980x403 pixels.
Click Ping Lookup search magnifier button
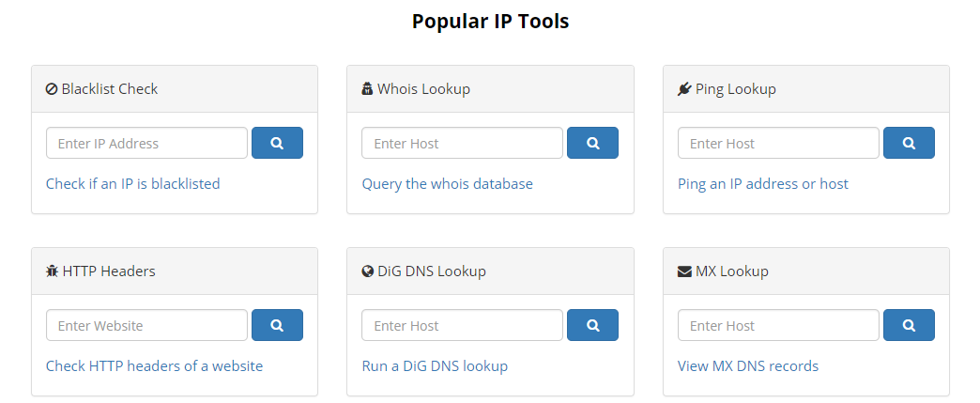pos(909,143)
